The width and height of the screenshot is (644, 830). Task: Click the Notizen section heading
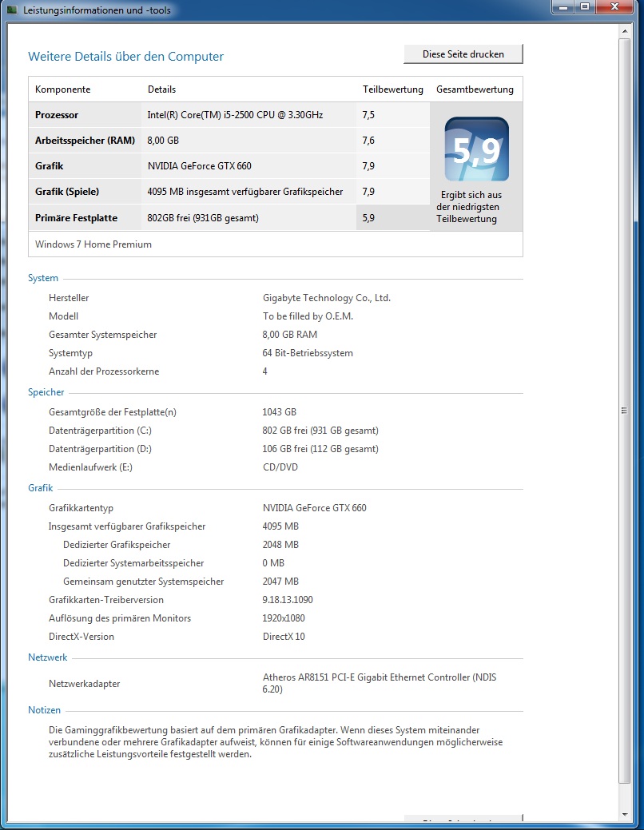click(45, 710)
